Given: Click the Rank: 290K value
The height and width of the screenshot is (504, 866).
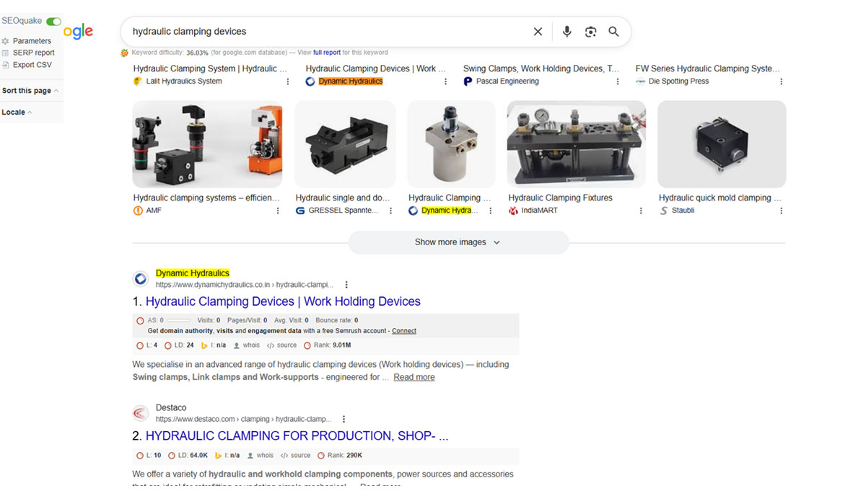Looking at the screenshot, I should pos(340,456).
